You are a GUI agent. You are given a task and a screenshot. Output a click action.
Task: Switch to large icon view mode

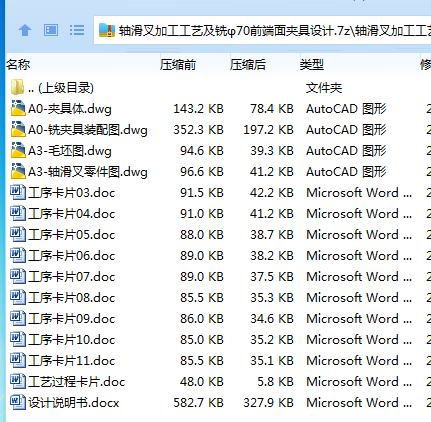51,30
